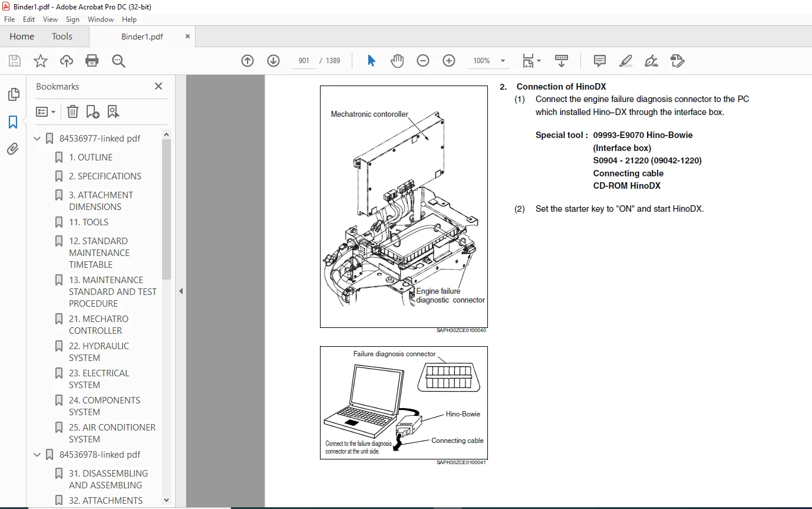Open the View menu
The width and height of the screenshot is (812, 509).
click(x=50, y=19)
